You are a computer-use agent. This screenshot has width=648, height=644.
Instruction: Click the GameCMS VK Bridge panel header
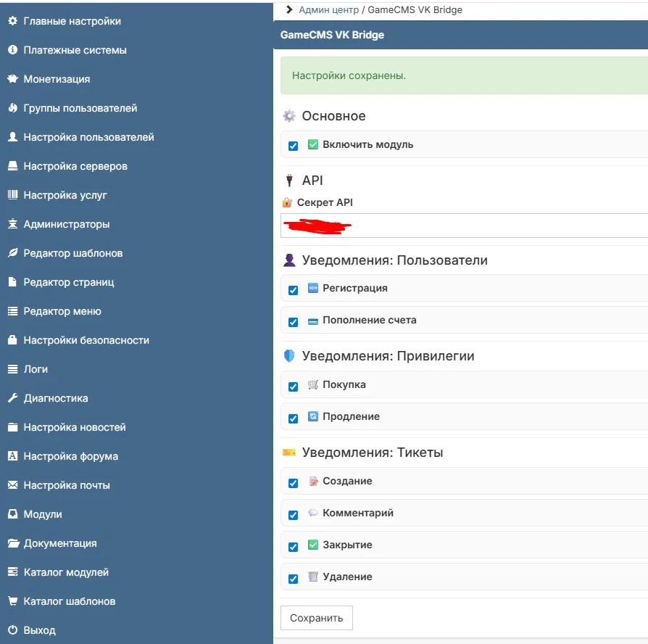tap(460, 35)
